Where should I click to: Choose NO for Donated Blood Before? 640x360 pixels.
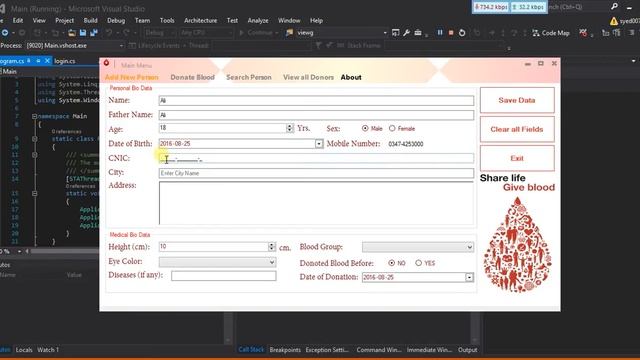coord(391,263)
